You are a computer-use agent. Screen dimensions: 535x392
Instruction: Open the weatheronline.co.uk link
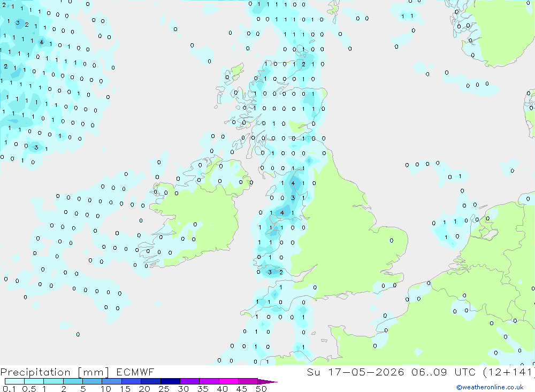[x=490, y=387]
